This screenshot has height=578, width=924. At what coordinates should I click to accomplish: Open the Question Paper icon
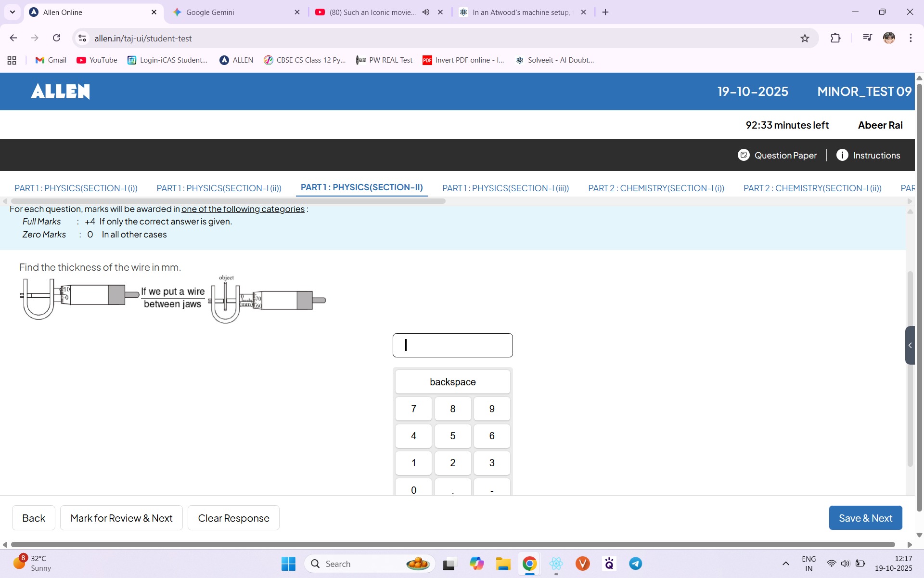click(x=744, y=155)
